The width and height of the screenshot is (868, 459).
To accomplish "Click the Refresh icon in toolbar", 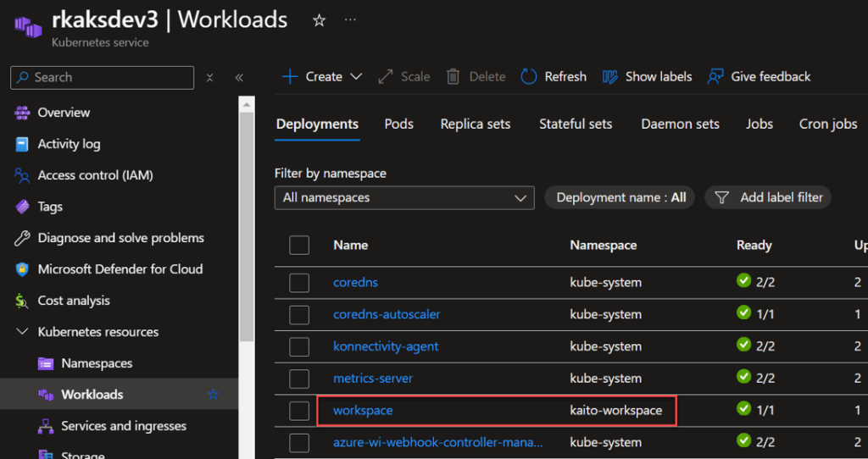I will pos(529,77).
